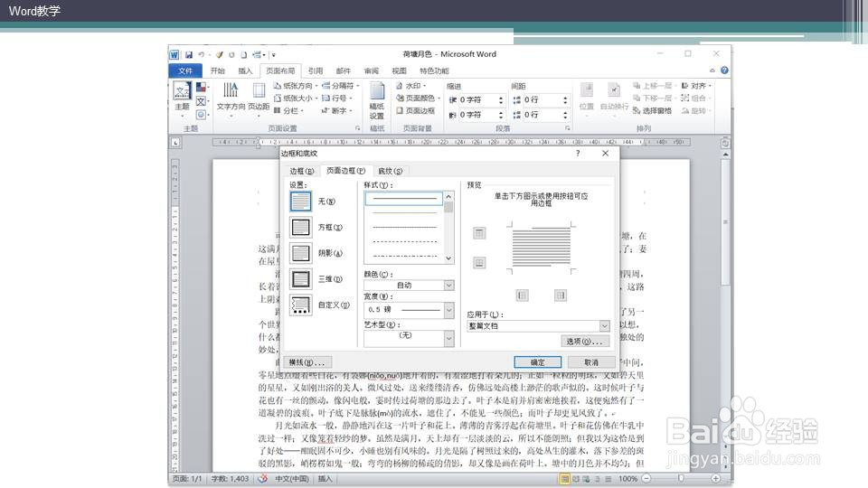Image resolution: width=868 pixels, height=488 pixels.
Task: Click Hyphenation (断字) icon
Action: pos(326,110)
